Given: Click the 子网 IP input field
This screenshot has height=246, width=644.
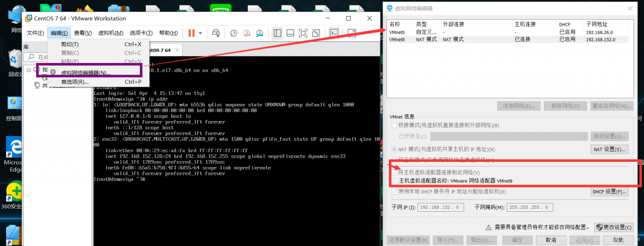Looking at the screenshot, I should pyautogui.click(x=440, y=207).
